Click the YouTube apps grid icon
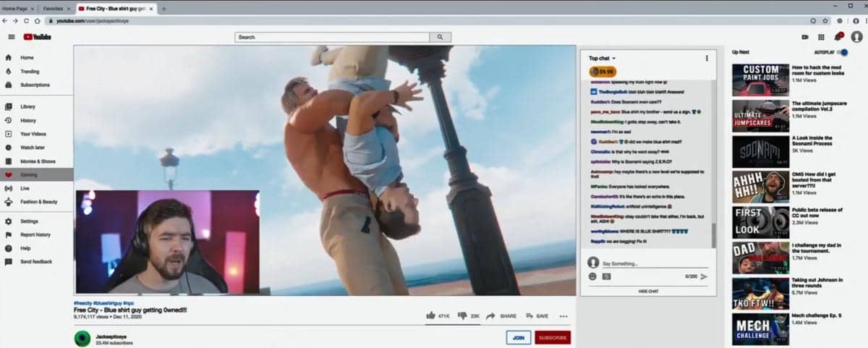The height and width of the screenshot is (348, 868). point(822,37)
